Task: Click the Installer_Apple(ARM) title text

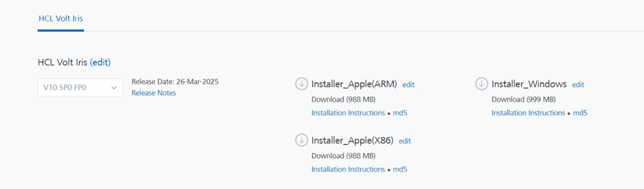Action: (354, 84)
